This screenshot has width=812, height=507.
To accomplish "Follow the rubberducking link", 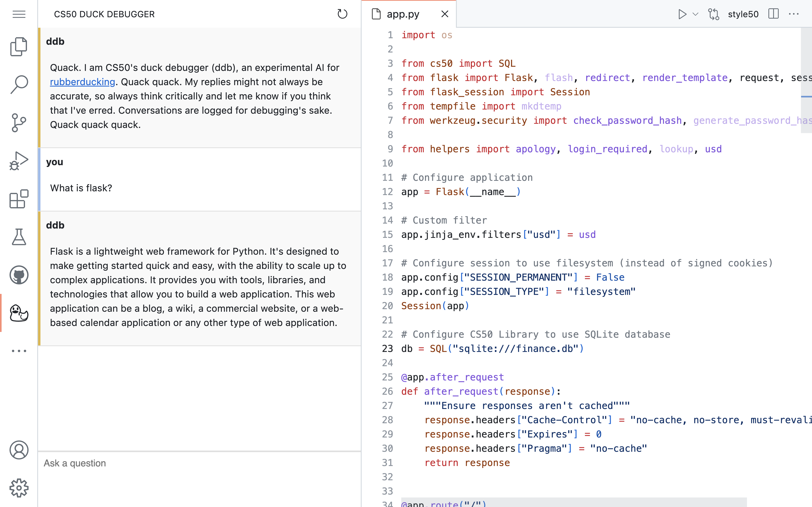I will [82, 82].
